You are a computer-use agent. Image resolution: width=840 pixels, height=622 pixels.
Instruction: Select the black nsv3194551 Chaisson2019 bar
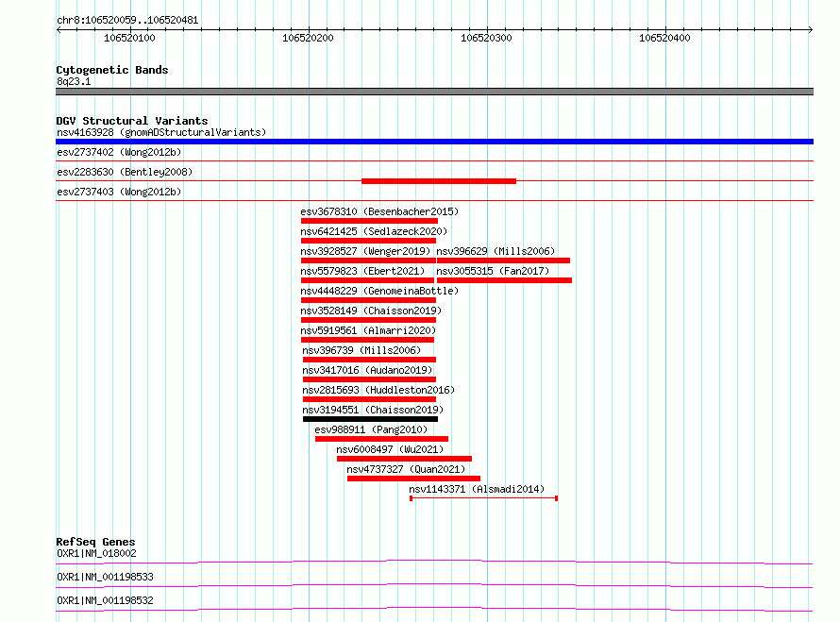tap(370, 419)
